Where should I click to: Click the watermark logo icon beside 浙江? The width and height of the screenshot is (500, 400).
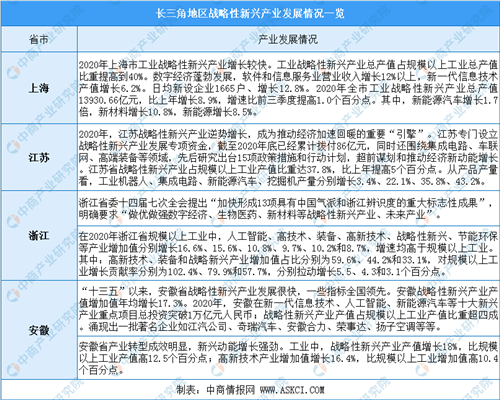pyautogui.click(x=13, y=221)
